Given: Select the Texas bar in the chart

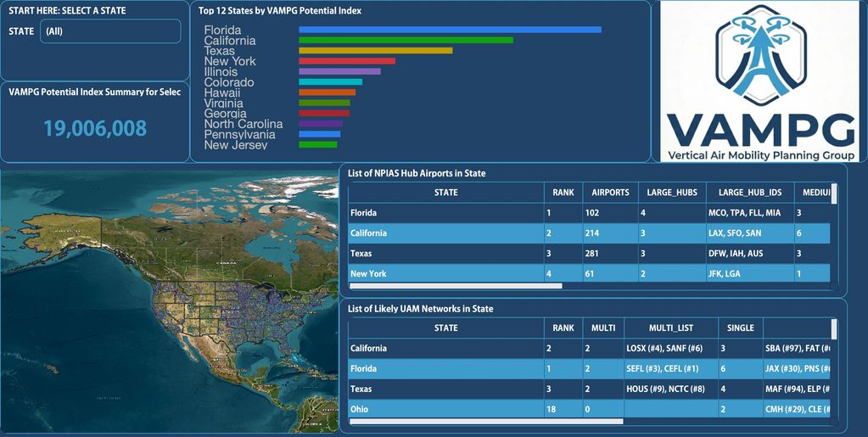Looking at the screenshot, I should [x=375, y=50].
